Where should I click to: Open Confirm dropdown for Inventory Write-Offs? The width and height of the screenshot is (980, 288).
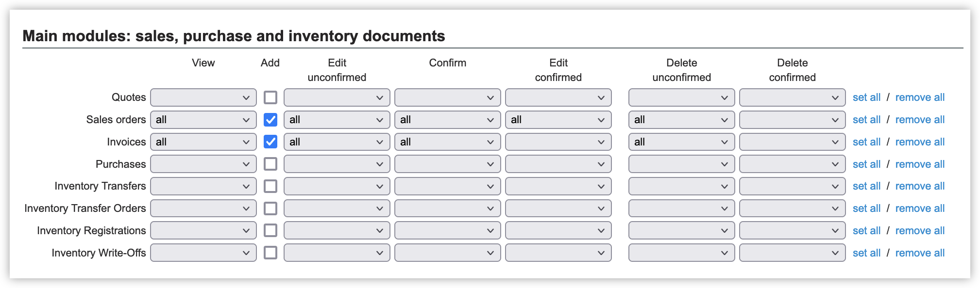click(x=448, y=253)
